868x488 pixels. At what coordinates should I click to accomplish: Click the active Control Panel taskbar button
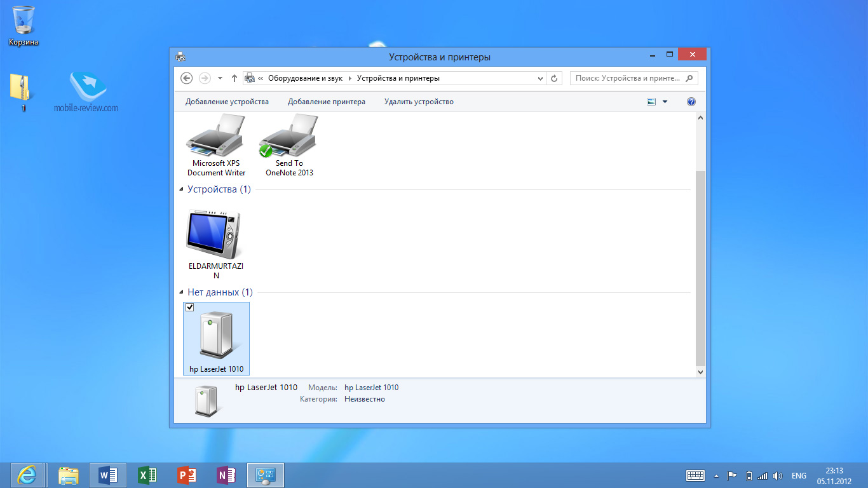point(265,475)
